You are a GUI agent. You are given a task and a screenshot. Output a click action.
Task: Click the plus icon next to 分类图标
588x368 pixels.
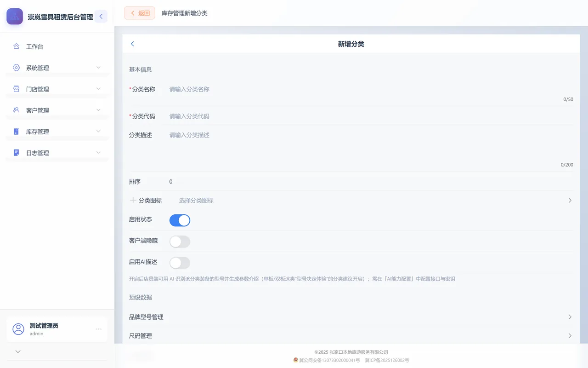(x=133, y=200)
